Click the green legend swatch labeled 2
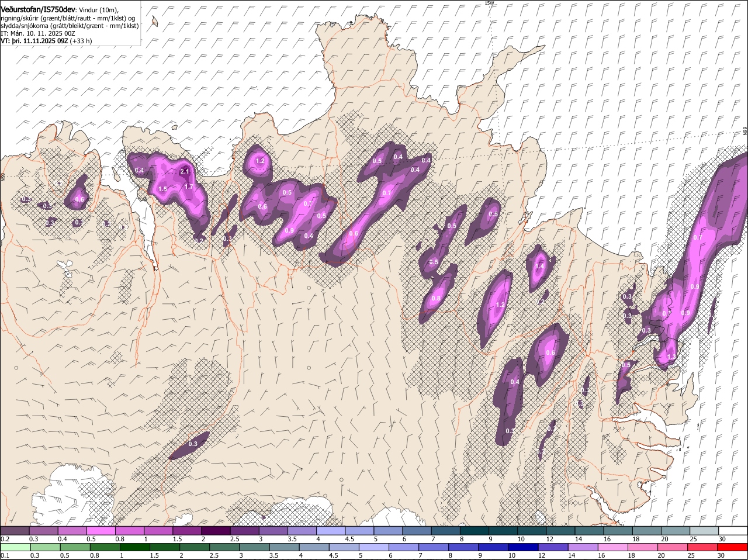Screen dimensions: 748x560 point(195,547)
